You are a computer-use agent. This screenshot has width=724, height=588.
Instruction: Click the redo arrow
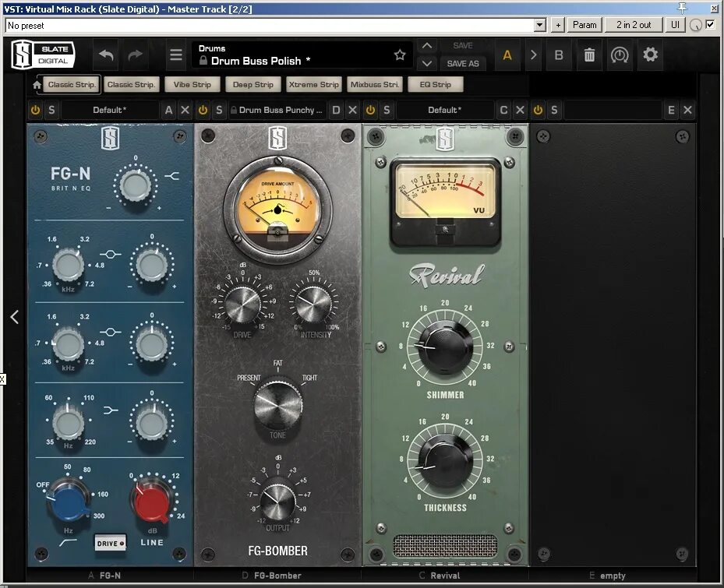pyautogui.click(x=136, y=55)
